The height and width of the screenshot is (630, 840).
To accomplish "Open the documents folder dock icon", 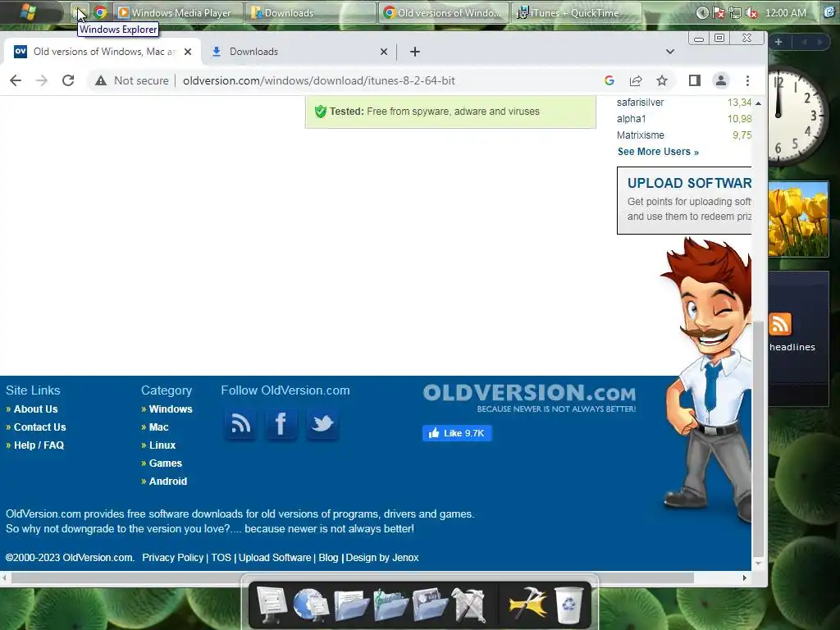I will (x=351, y=605).
